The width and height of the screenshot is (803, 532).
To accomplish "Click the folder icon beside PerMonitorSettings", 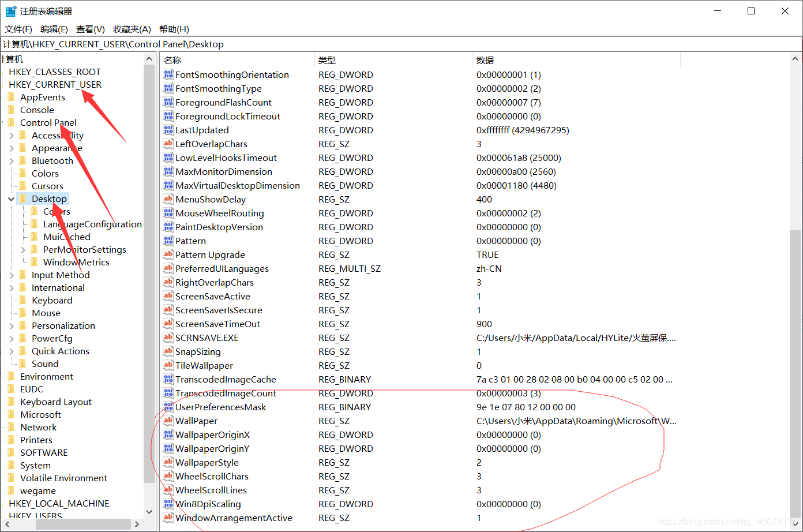I will pos(35,249).
